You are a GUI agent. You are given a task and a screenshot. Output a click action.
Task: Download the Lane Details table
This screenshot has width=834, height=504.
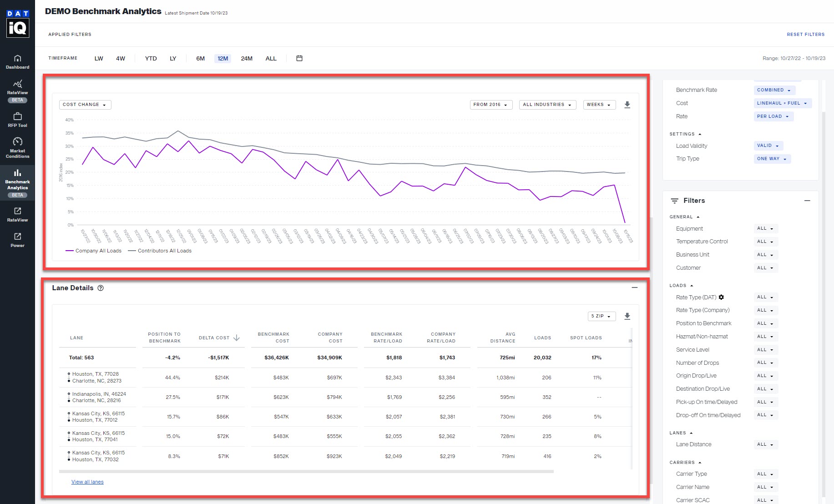[x=627, y=316]
